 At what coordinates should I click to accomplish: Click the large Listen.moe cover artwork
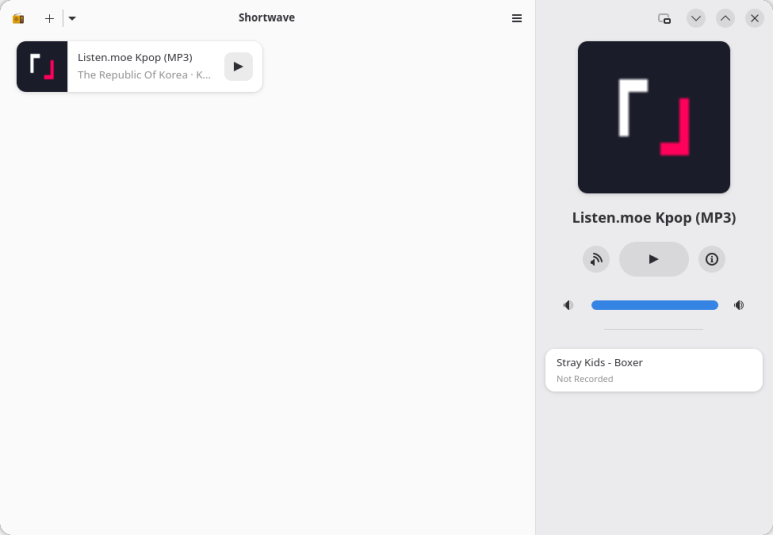[x=654, y=117]
